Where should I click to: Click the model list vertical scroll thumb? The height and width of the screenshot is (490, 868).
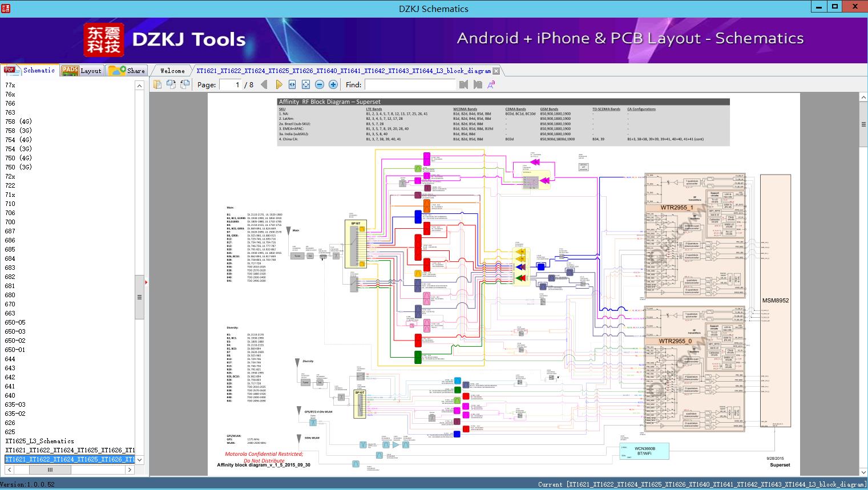pyautogui.click(x=139, y=297)
